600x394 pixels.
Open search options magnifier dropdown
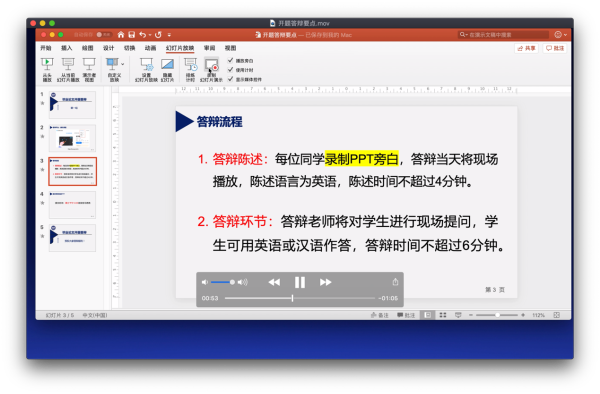[463, 34]
